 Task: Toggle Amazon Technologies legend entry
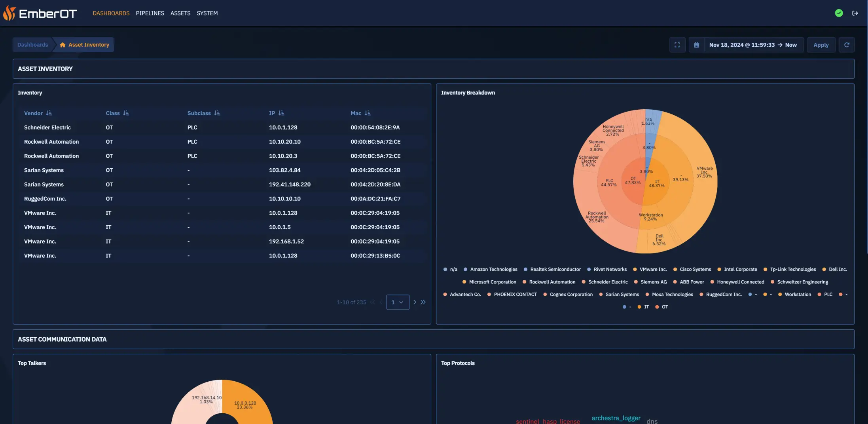coord(490,269)
